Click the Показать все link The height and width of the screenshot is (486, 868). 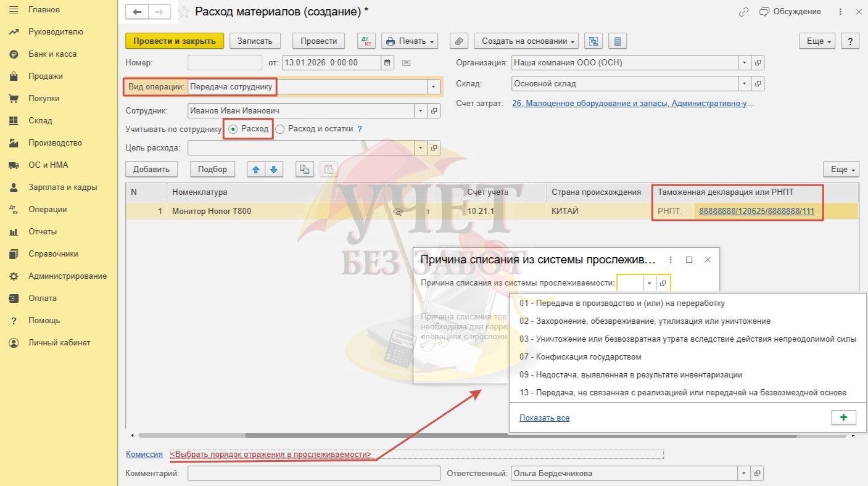click(544, 418)
